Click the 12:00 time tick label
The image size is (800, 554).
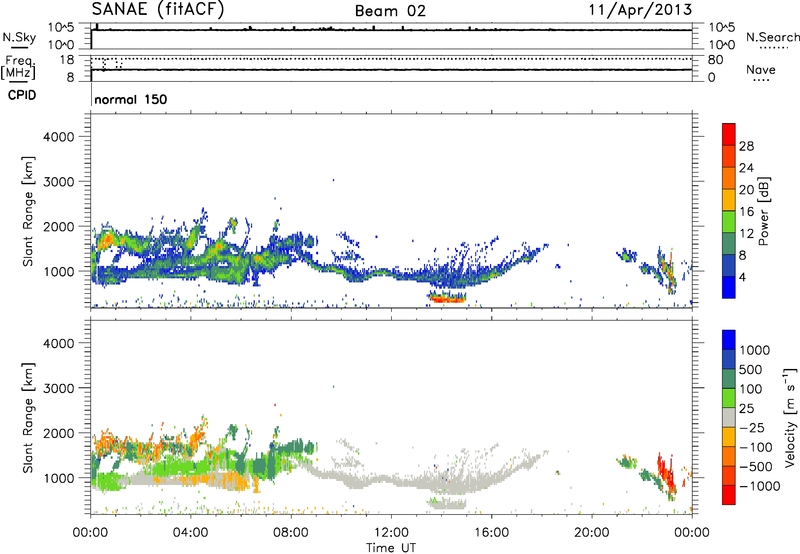click(391, 533)
